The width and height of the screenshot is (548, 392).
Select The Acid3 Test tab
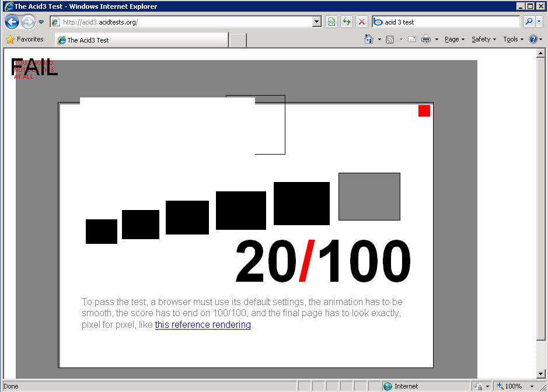pos(141,40)
